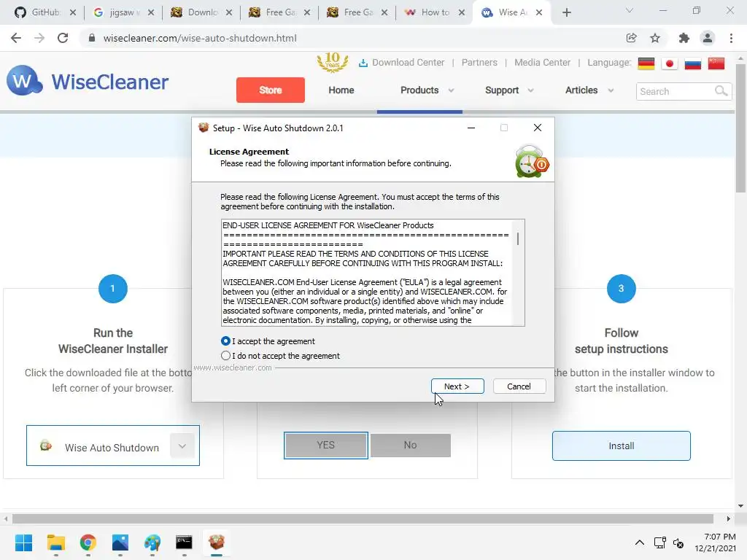Click the browser address bar URL

click(200, 38)
